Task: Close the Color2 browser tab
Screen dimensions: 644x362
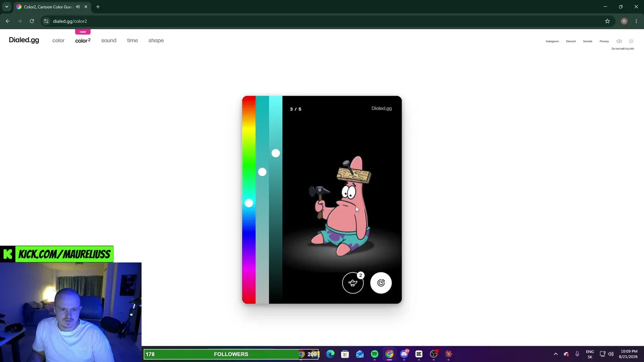Action: point(86,7)
